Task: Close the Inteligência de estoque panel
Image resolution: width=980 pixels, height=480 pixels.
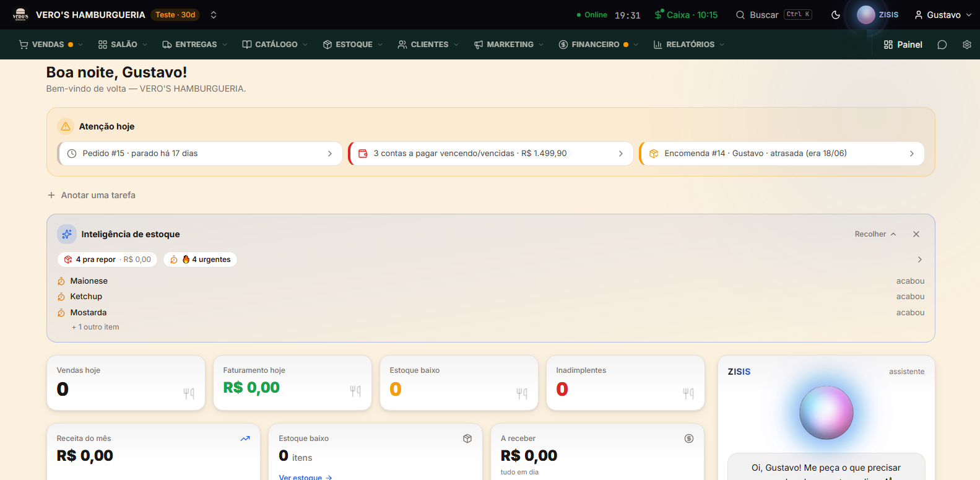Action: (916, 234)
